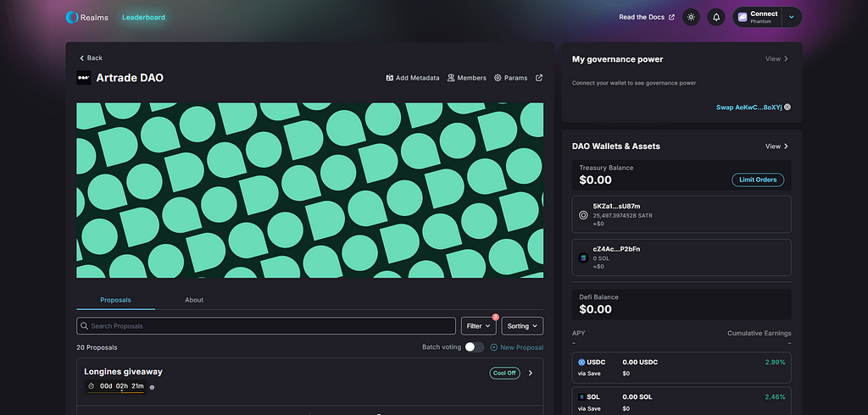Click the Defi Balance panel
The image size is (868, 415).
click(682, 304)
